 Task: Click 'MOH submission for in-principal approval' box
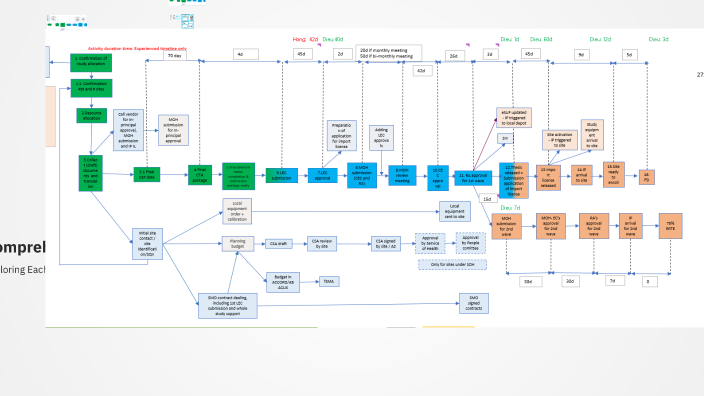coord(173,130)
